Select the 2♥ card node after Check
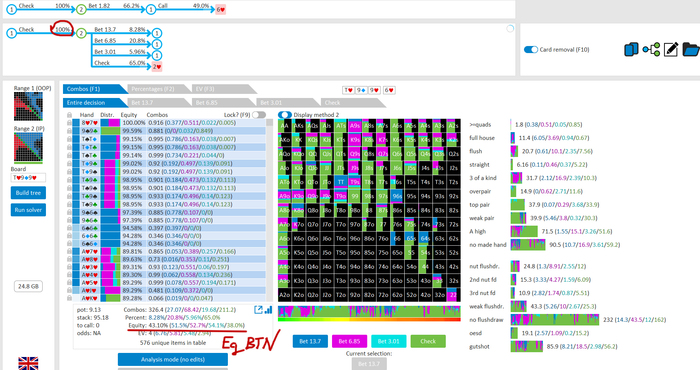The width and height of the screenshot is (700, 370). tap(157, 67)
